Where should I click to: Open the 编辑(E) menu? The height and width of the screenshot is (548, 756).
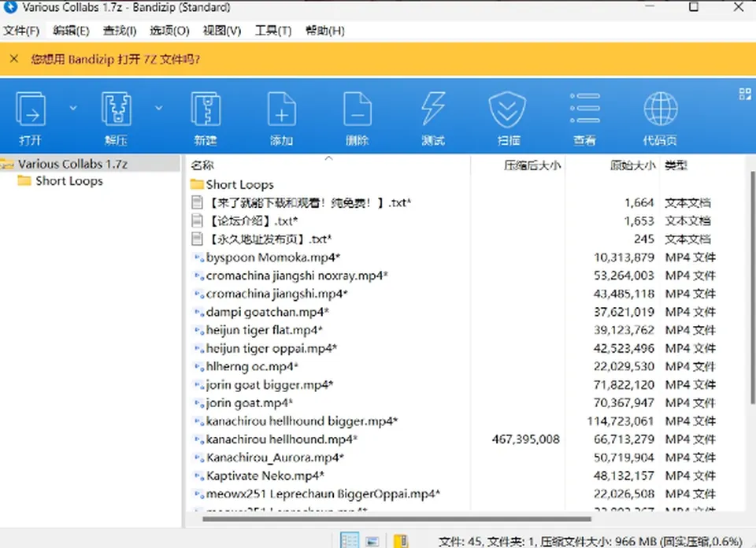[x=71, y=31]
